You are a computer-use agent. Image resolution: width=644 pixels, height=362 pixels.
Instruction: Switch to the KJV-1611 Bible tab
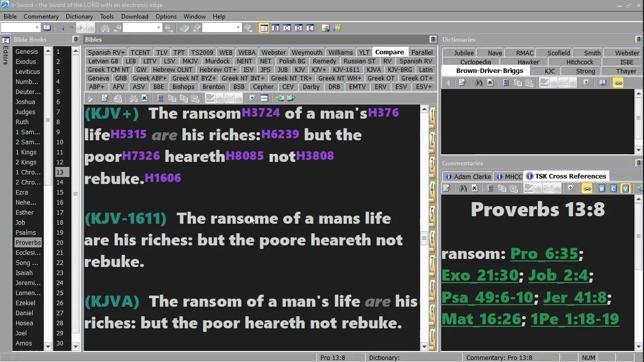pyautogui.click(x=346, y=69)
